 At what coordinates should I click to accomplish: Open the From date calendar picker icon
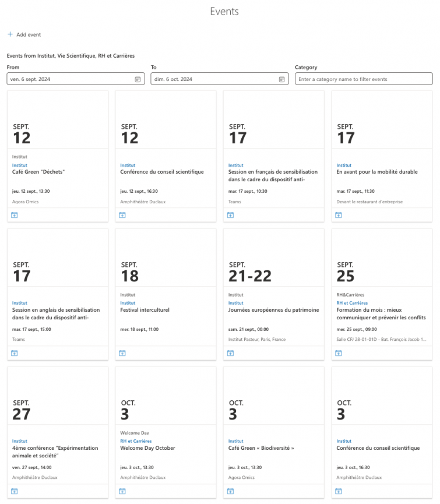[x=138, y=79]
